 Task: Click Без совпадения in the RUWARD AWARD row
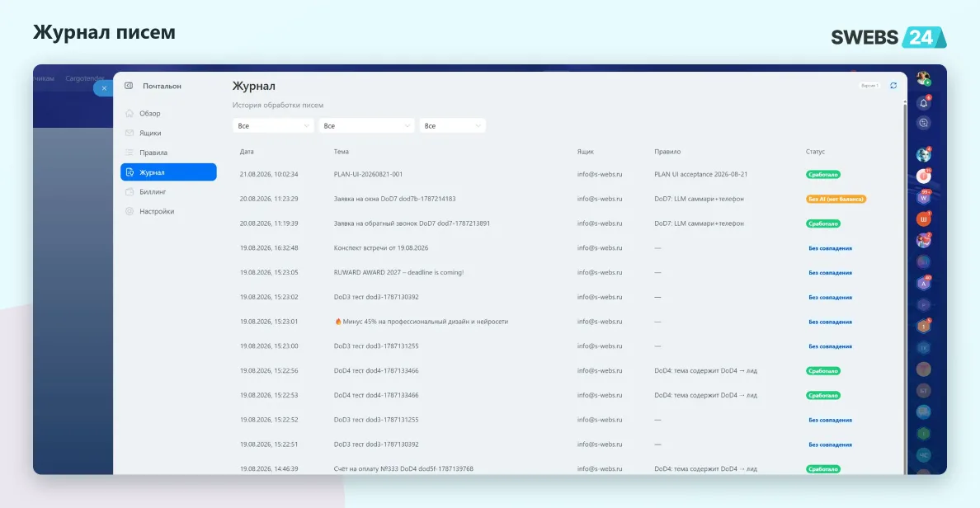click(830, 272)
